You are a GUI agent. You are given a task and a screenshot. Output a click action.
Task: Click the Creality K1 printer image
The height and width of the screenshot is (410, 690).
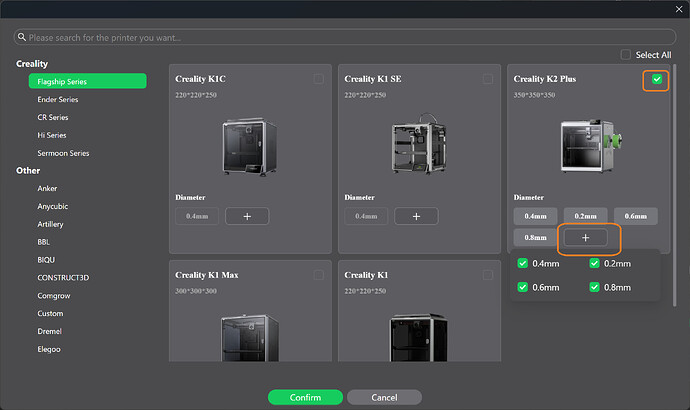click(418, 337)
